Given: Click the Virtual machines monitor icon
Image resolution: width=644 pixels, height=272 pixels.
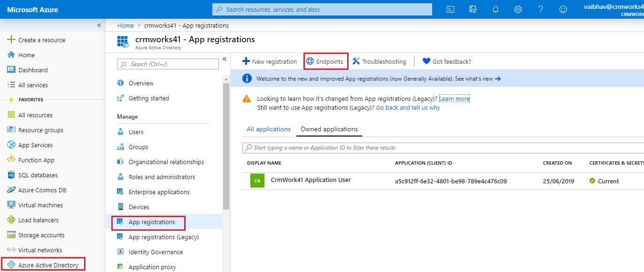Looking at the screenshot, I should (12, 205).
